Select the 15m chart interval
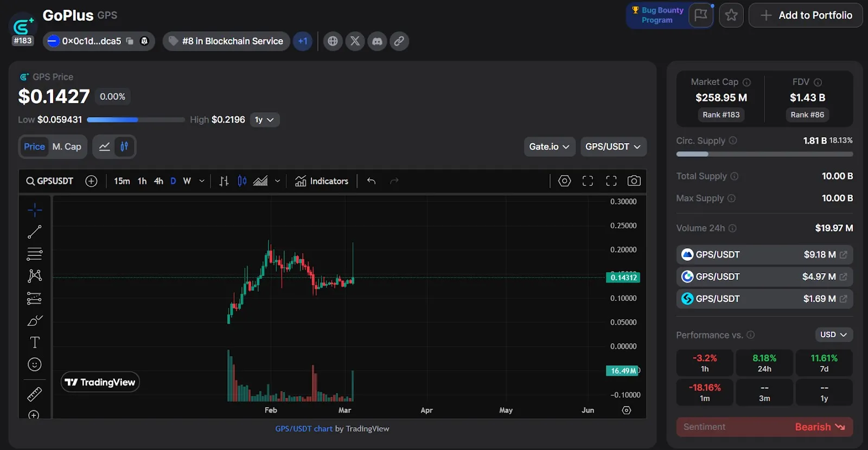This screenshot has width=868, height=450. [x=122, y=181]
